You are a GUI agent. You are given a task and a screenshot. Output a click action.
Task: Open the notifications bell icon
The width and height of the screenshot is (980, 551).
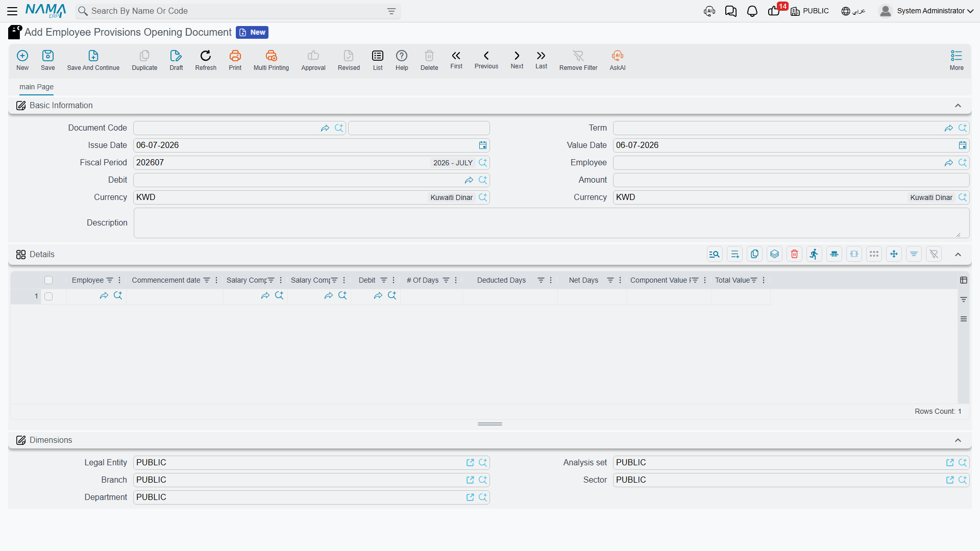(x=752, y=11)
